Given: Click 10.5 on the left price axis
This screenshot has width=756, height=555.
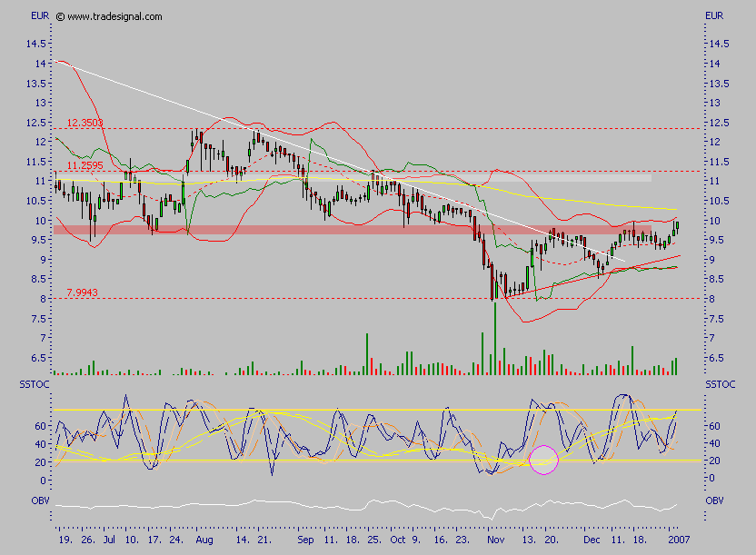Looking at the screenshot, I should point(36,201).
